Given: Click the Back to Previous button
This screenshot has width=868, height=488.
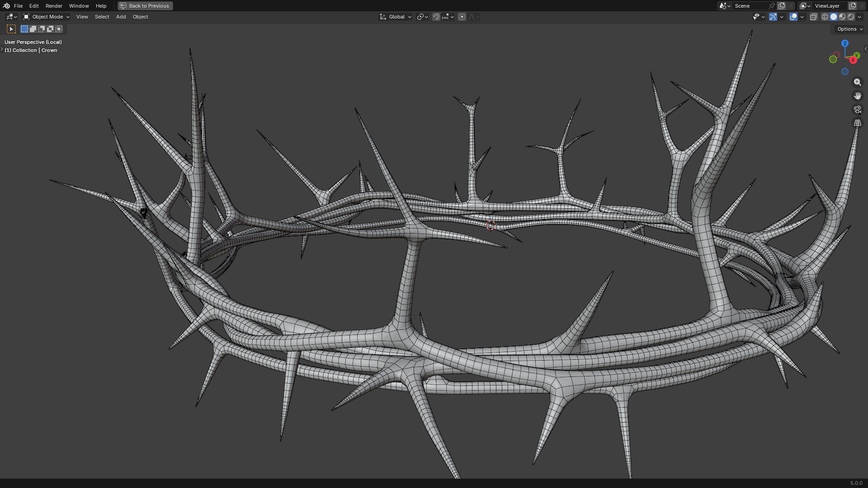Looking at the screenshot, I should pyautogui.click(x=145, y=6).
